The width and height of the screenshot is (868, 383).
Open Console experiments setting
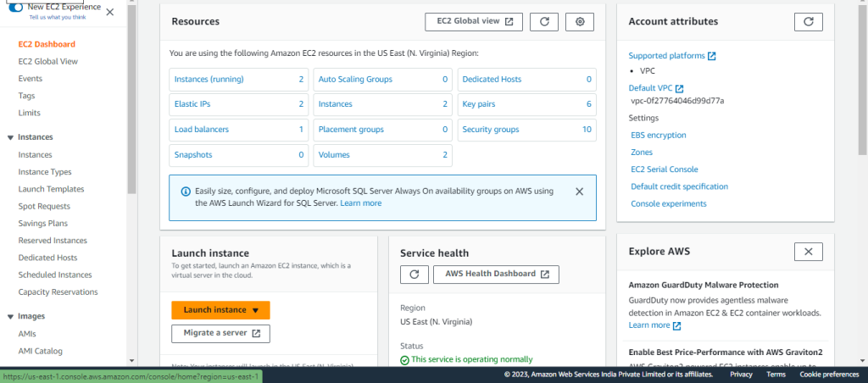[669, 204]
